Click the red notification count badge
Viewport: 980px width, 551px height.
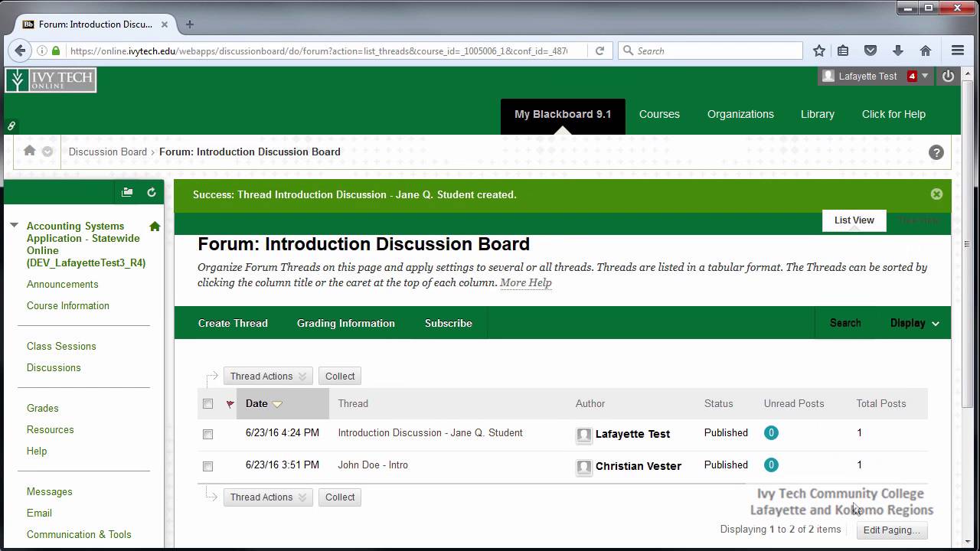point(912,76)
